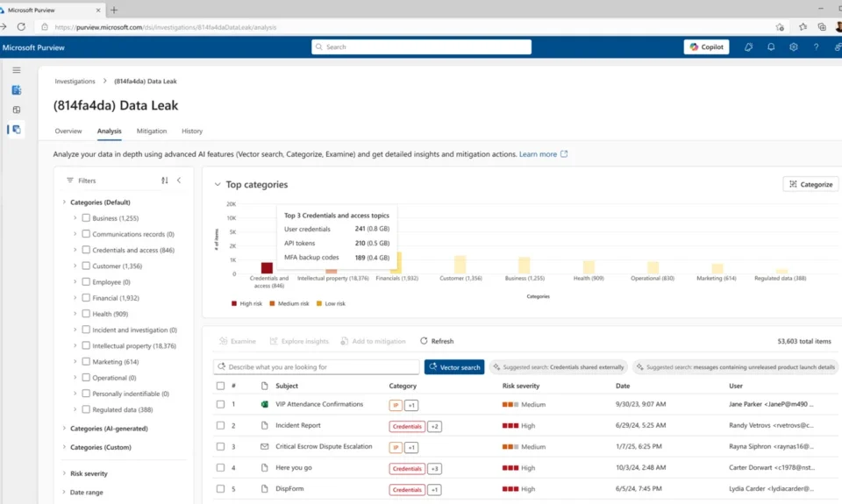Viewport: 842px width, 504px height.
Task: Expand Categories (AI-generated) section
Action: [x=64, y=429]
